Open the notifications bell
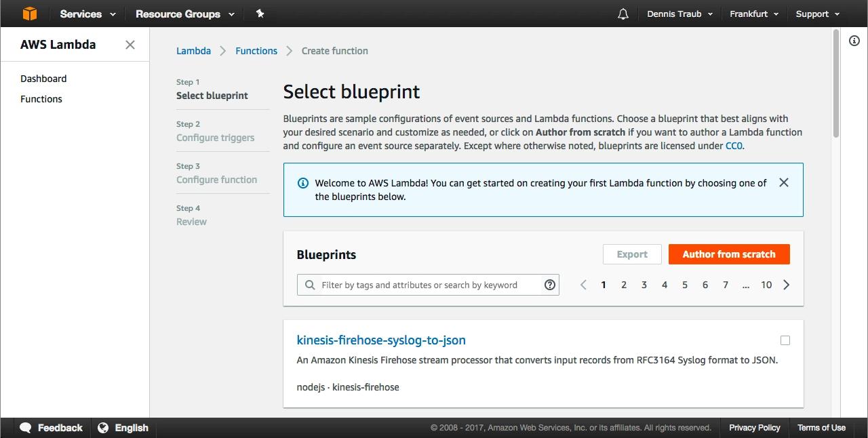The height and width of the screenshot is (438, 868). [x=623, y=14]
